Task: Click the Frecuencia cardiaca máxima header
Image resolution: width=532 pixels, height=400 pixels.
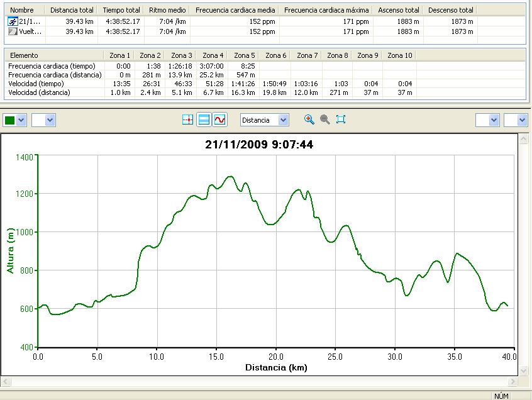Action: coord(326,10)
